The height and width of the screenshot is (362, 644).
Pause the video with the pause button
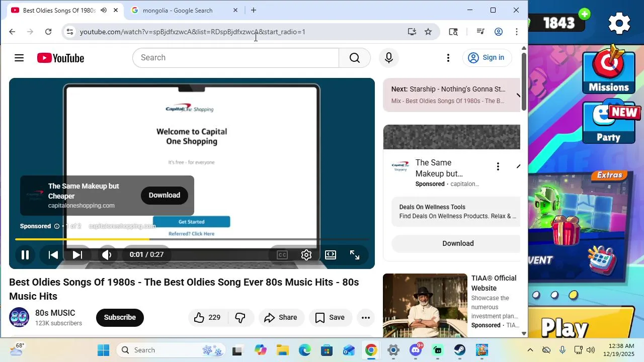coord(25,255)
